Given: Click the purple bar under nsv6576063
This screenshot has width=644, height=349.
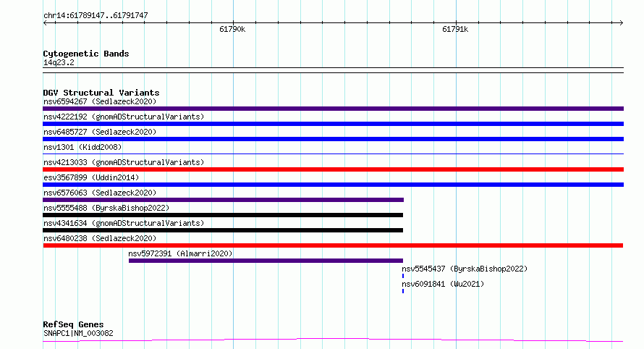Looking at the screenshot, I should click(x=224, y=200).
